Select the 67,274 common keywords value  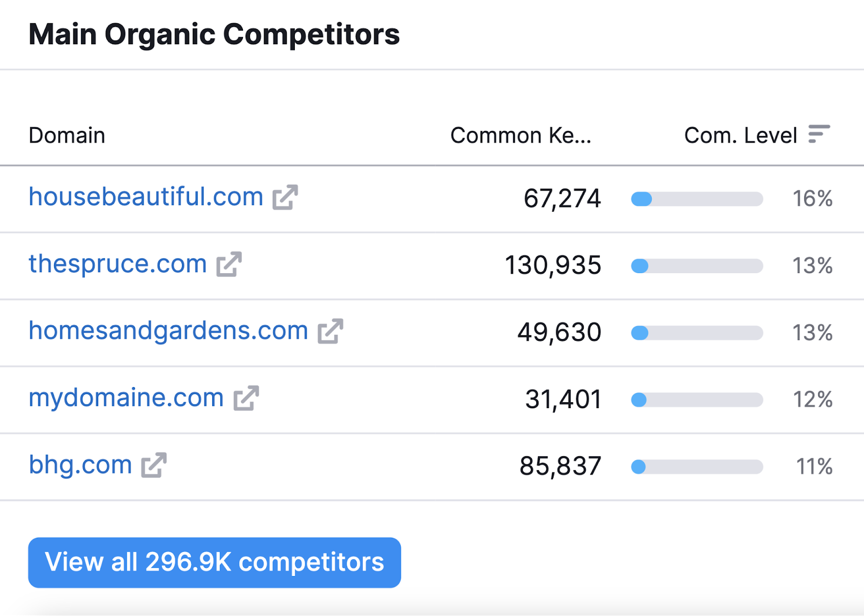[x=562, y=199]
